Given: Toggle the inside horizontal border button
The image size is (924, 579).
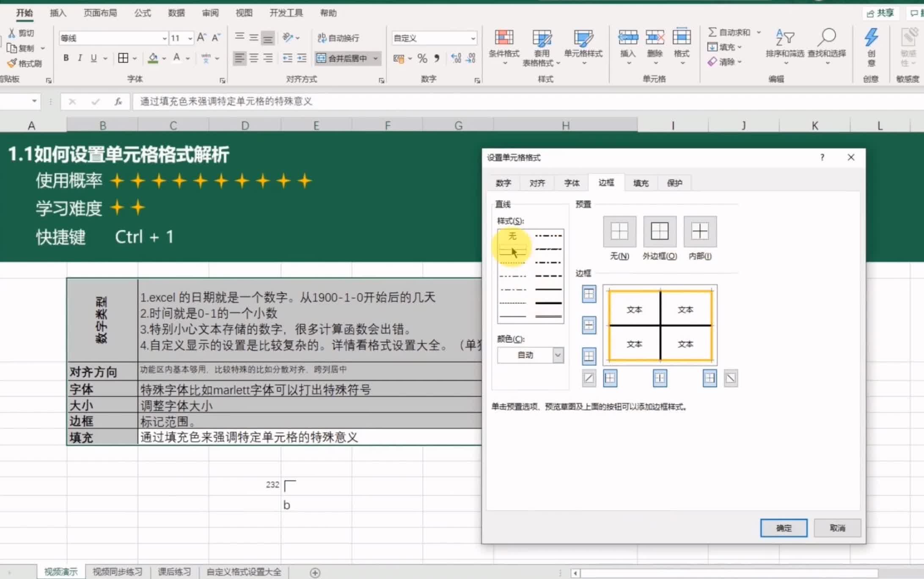Looking at the screenshot, I should (x=589, y=325).
